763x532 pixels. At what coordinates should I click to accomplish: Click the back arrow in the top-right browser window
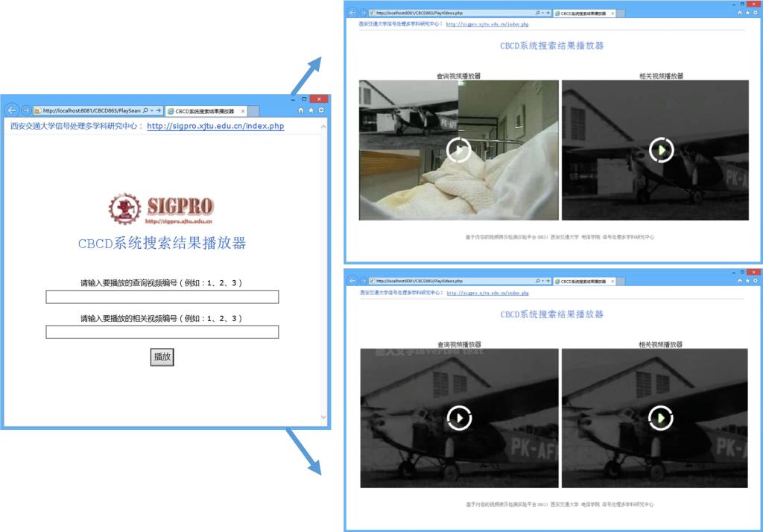(352, 13)
